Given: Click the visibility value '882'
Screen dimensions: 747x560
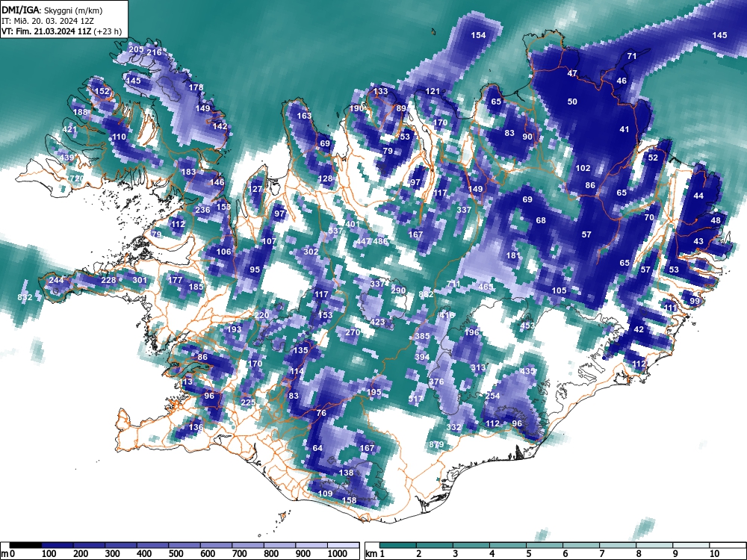Looking at the screenshot, I should (426, 294).
